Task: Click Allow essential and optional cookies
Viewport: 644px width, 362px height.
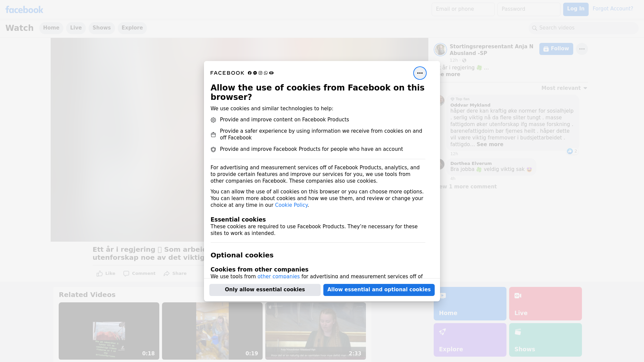Action: click(x=379, y=290)
